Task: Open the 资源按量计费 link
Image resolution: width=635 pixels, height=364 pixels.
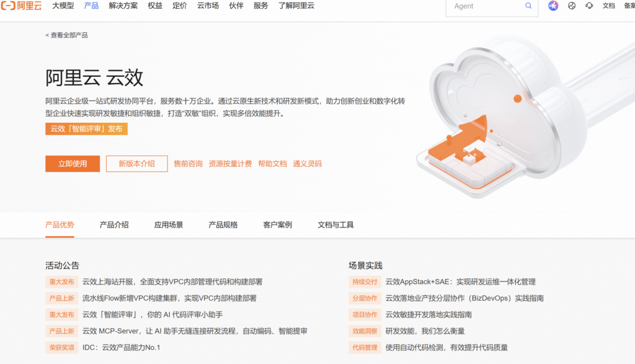Action: coord(230,164)
